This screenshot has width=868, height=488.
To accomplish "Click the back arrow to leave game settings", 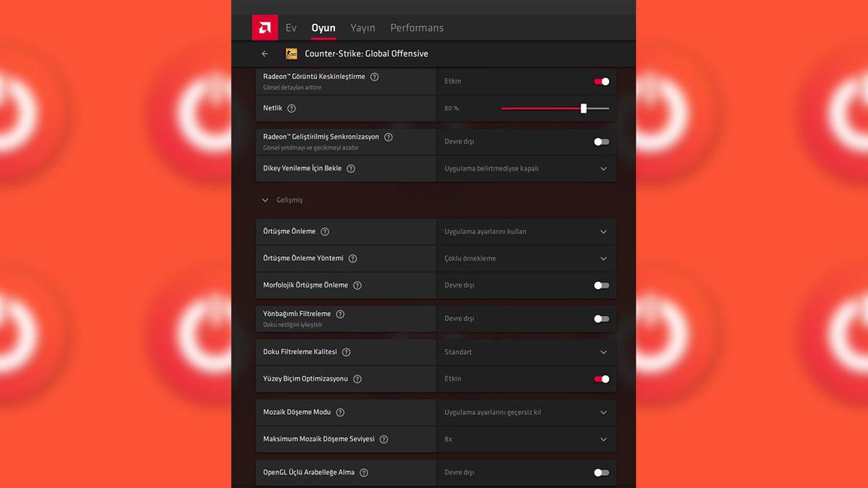I will [264, 53].
